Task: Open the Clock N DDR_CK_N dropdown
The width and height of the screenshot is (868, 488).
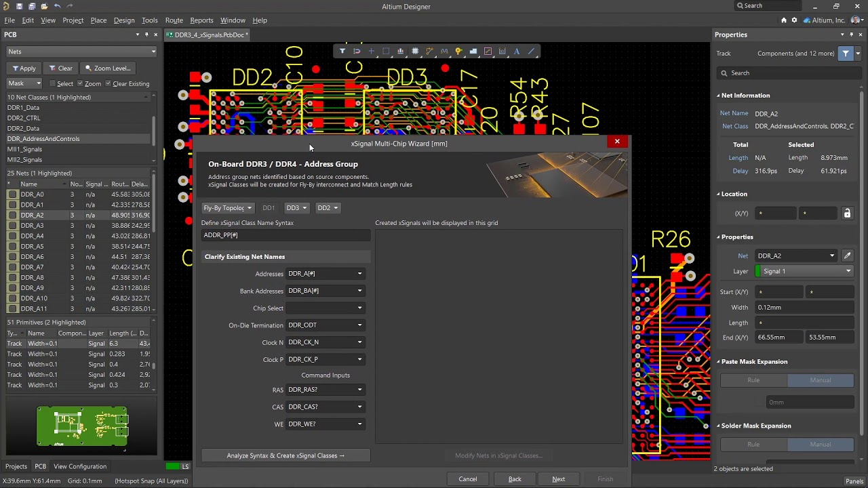Action: click(325, 342)
